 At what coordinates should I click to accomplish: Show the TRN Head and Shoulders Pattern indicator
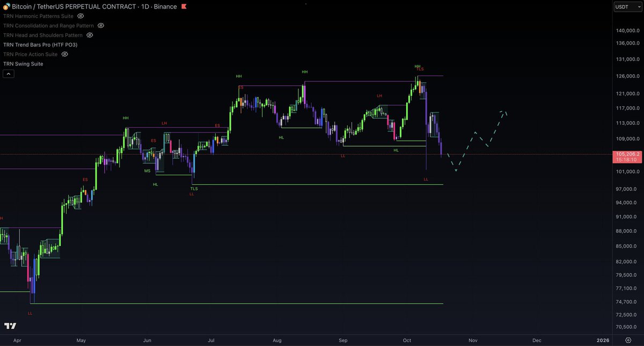[x=89, y=35]
